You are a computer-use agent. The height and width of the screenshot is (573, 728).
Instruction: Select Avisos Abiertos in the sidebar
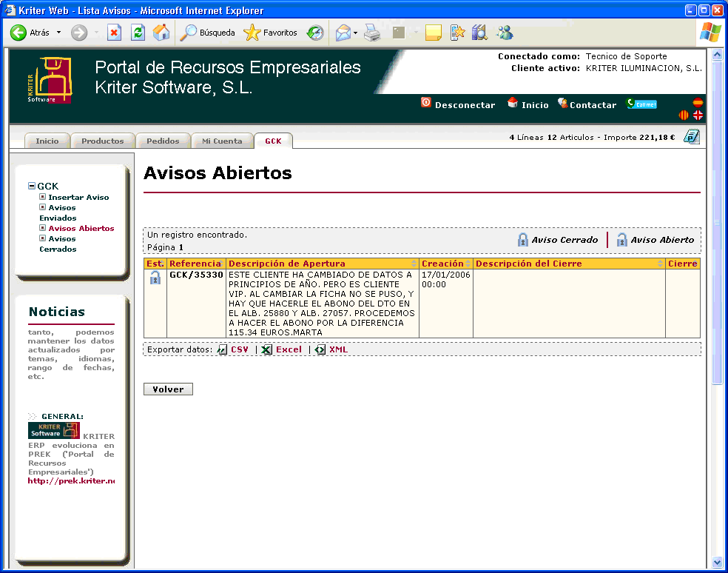click(81, 228)
